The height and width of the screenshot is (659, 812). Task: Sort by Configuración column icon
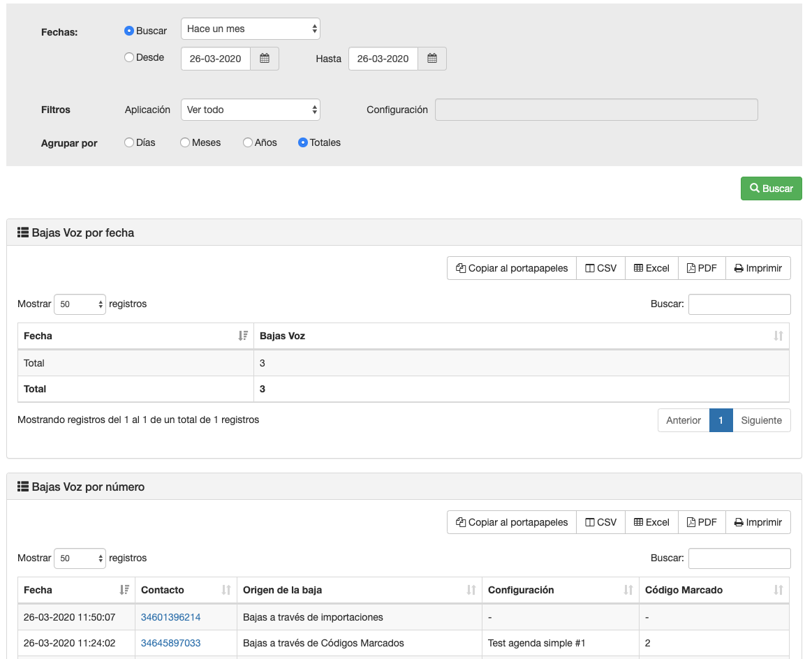coord(628,590)
